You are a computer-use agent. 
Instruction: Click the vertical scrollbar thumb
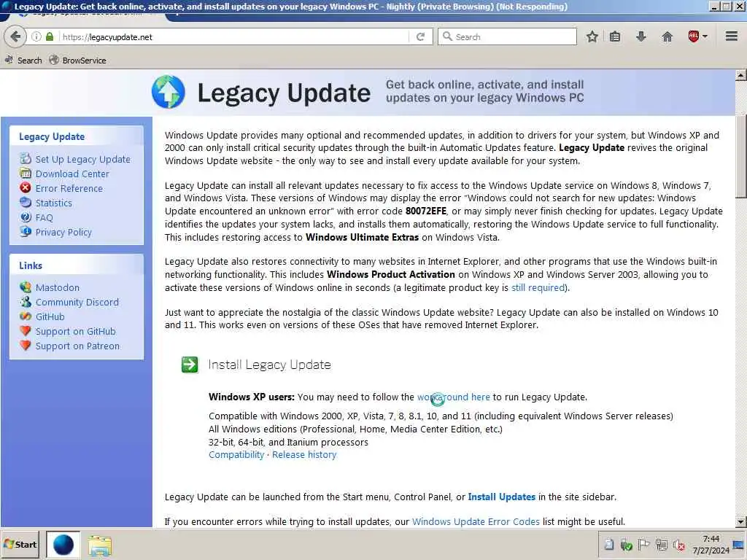(x=741, y=156)
